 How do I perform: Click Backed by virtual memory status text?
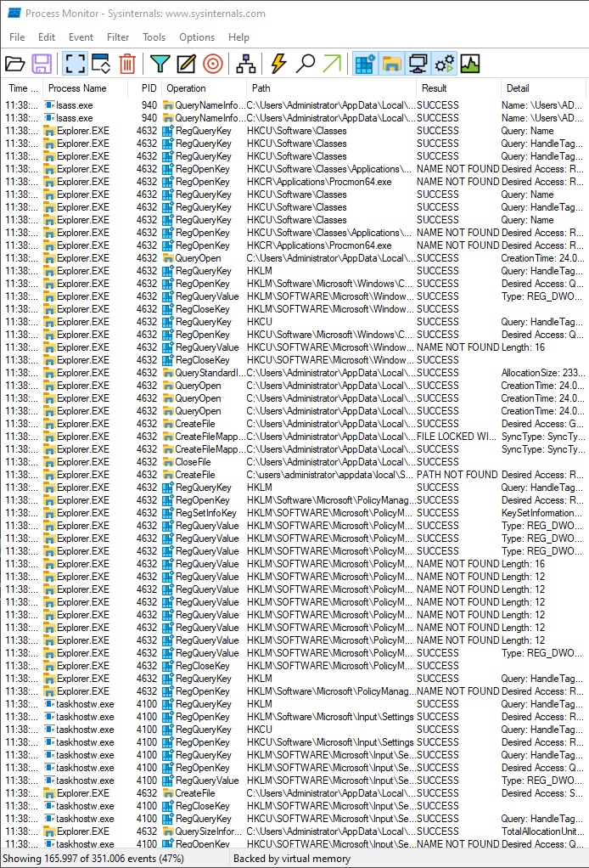coord(292,858)
